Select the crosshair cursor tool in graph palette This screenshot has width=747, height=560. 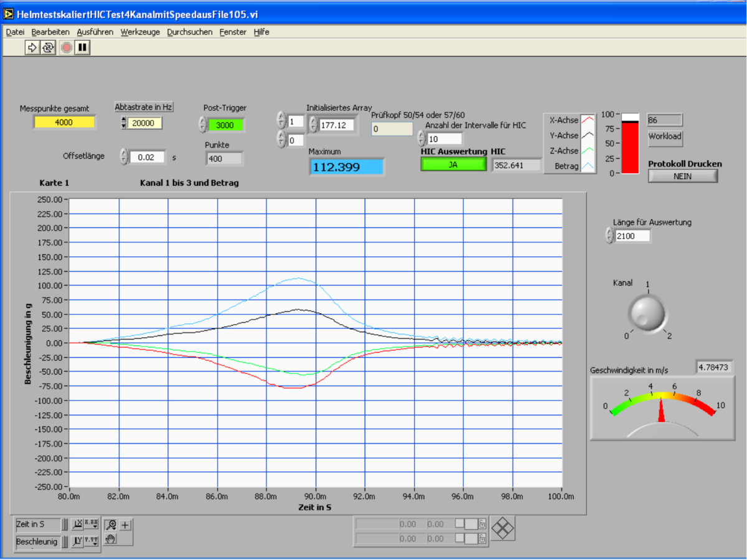tap(125, 525)
